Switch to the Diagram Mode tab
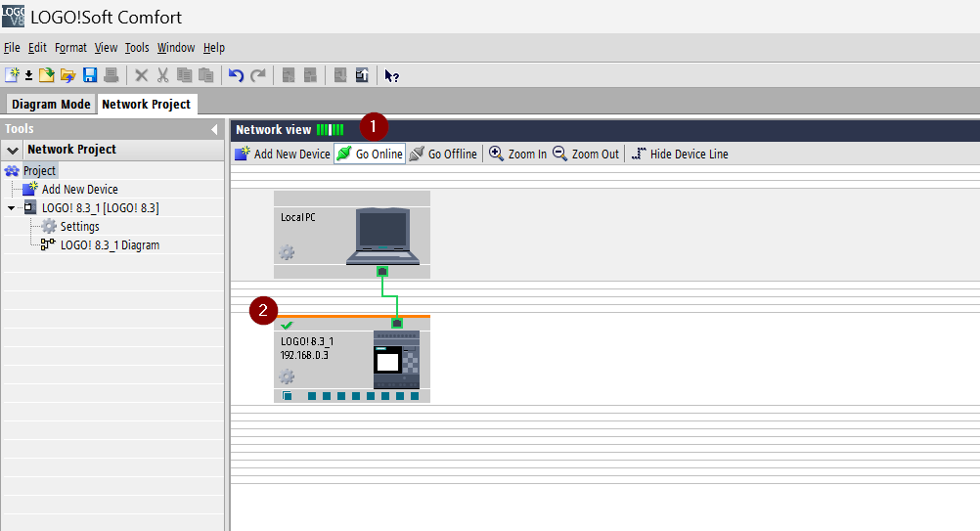 (x=51, y=105)
